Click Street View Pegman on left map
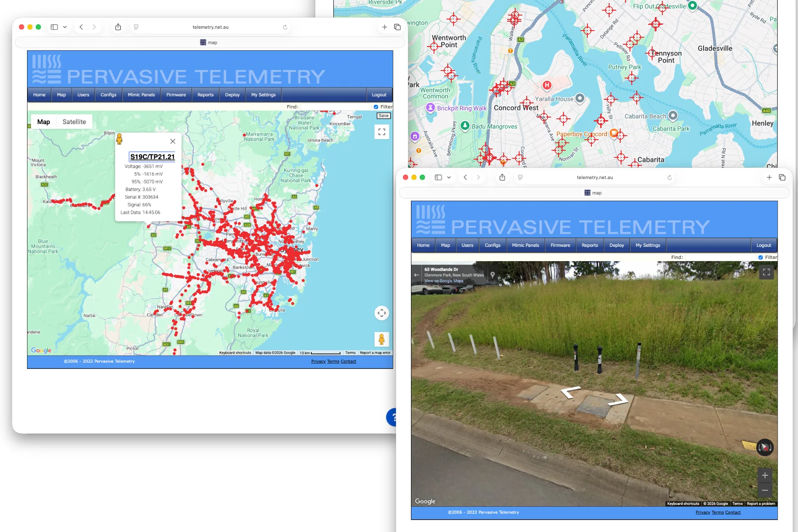 coord(382,340)
